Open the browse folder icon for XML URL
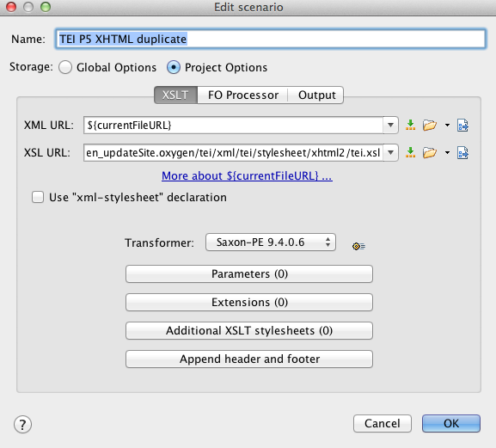Image resolution: width=496 pixels, height=448 pixels. [x=430, y=126]
